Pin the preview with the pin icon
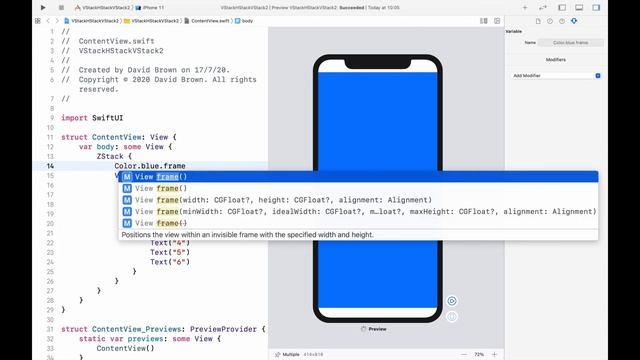 (x=278, y=354)
